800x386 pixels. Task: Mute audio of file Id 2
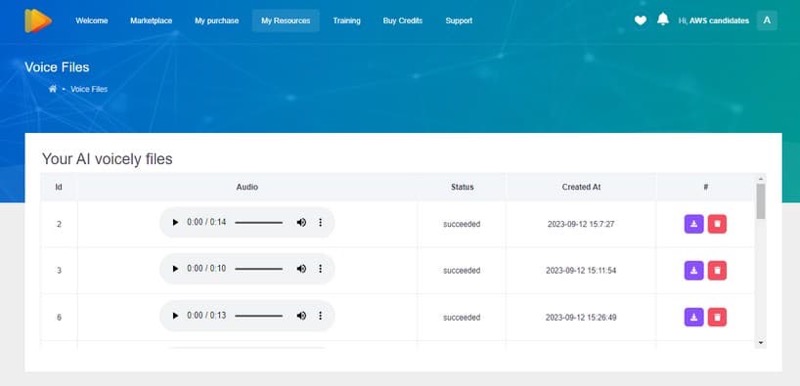click(x=302, y=222)
